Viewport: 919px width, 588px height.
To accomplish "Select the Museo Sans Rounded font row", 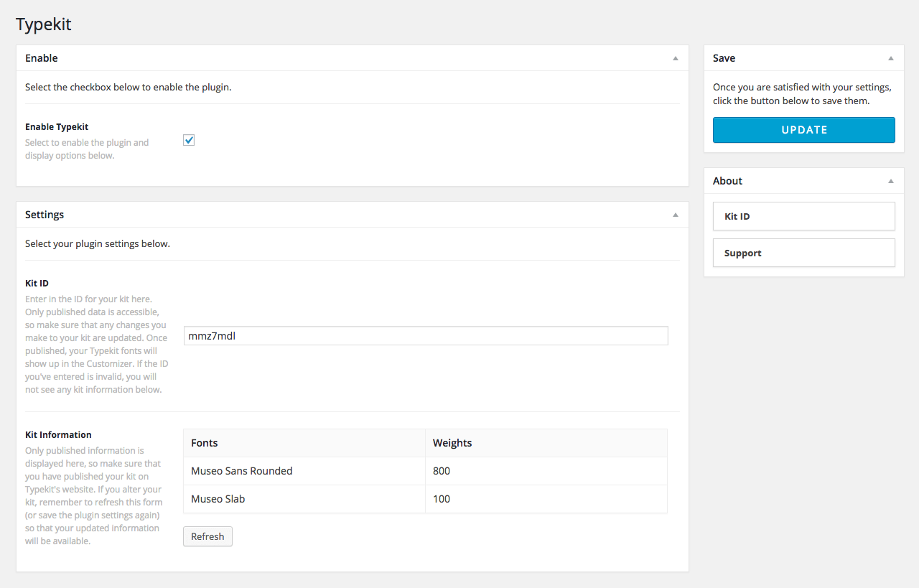I will point(242,471).
